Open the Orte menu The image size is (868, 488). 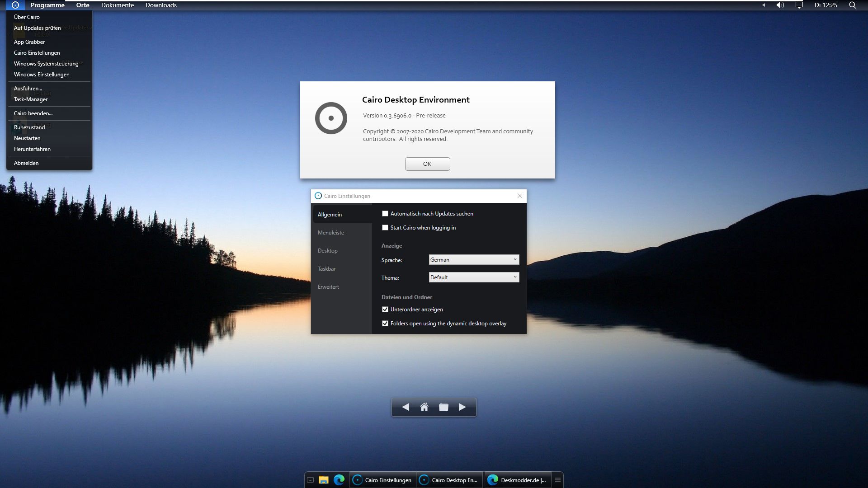point(83,5)
